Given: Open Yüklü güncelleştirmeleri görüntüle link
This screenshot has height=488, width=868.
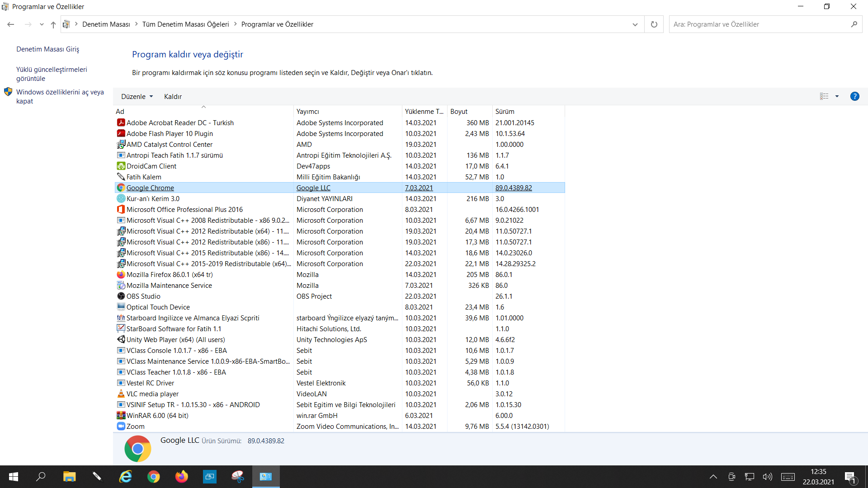Looking at the screenshot, I should click(52, 74).
